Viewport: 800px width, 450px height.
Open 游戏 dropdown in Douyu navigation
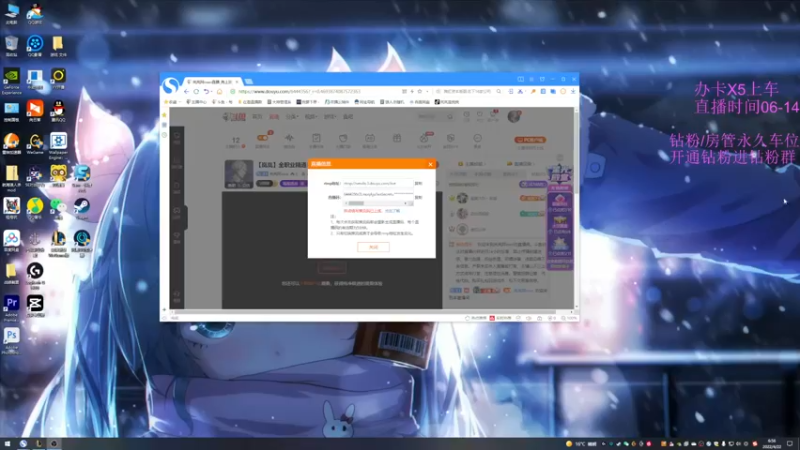pos(330,117)
